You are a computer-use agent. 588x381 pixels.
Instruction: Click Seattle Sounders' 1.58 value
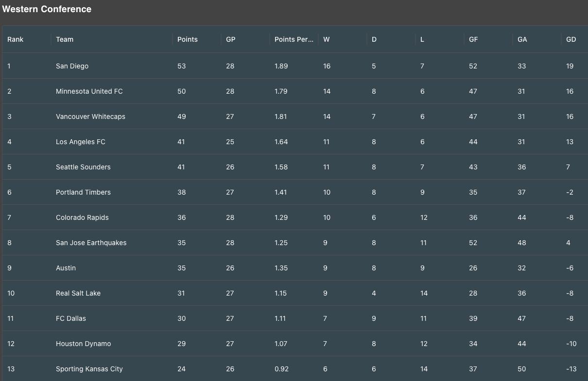point(281,167)
